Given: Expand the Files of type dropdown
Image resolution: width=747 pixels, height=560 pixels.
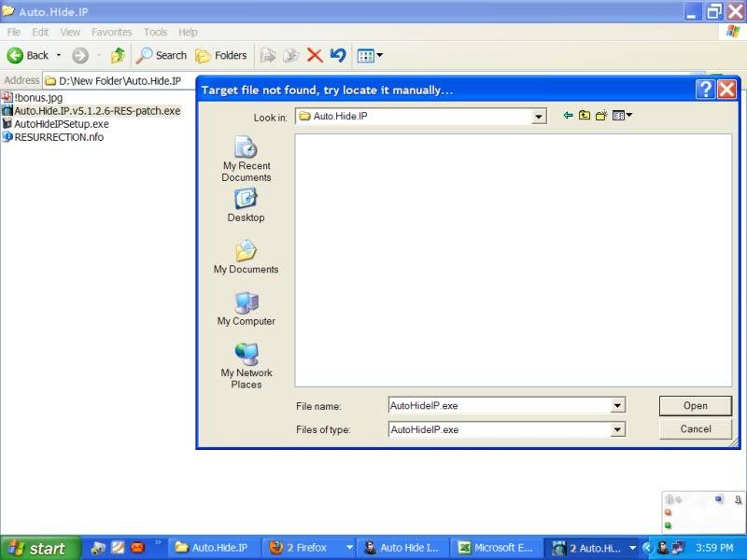Looking at the screenshot, I should 617,429.
